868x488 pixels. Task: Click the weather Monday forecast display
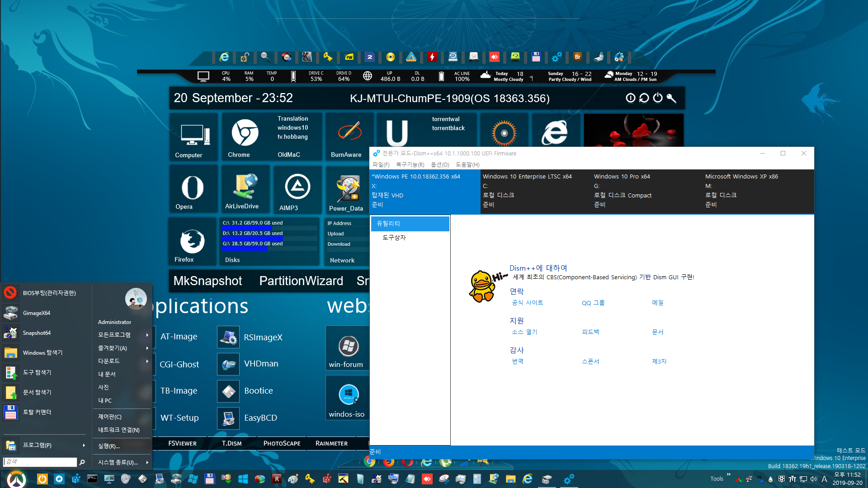[633, 75]
